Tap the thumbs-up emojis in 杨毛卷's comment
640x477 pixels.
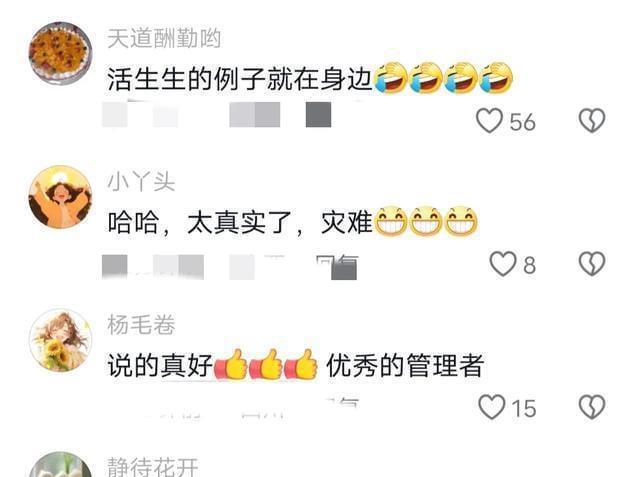pos(266,364)
